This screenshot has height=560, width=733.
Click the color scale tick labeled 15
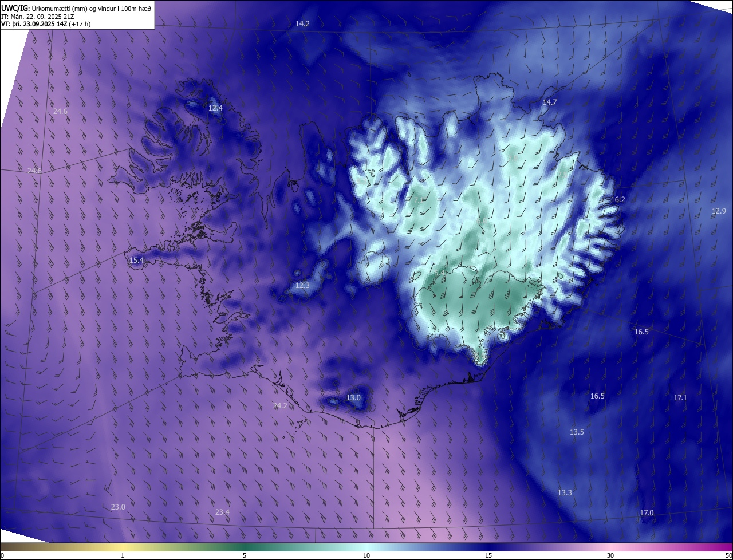(x=488, y=555)
